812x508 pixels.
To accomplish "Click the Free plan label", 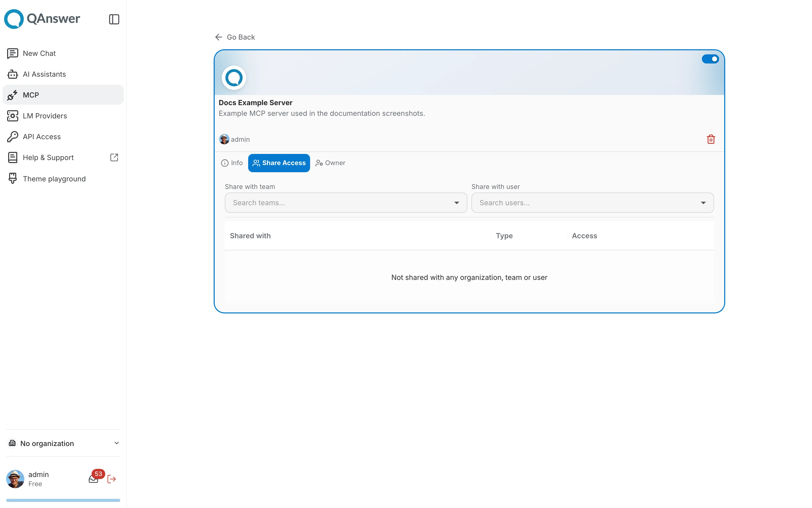I will (35, 484).
